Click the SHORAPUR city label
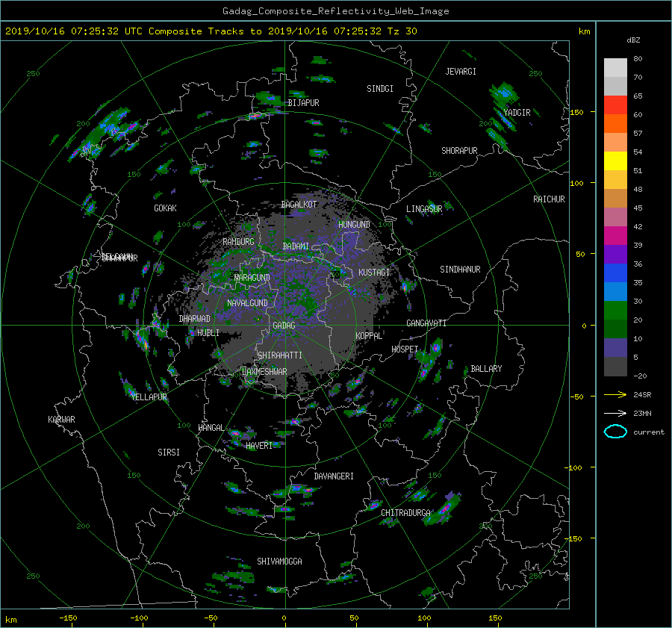The height and width of the screenshot is (628, 672). pos(459,151)
